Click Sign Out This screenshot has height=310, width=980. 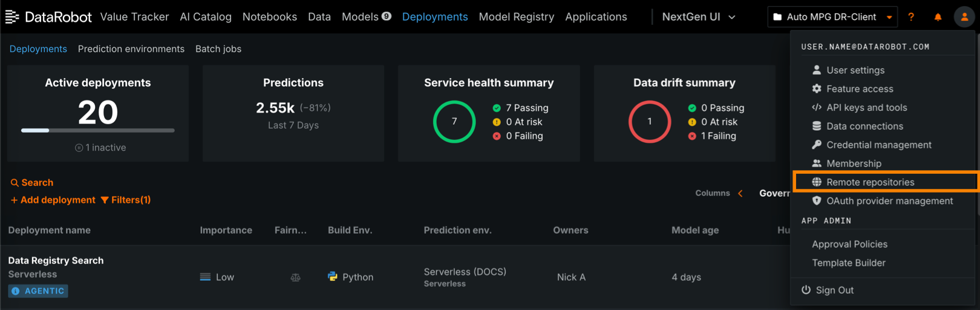(x=834, y=290)
